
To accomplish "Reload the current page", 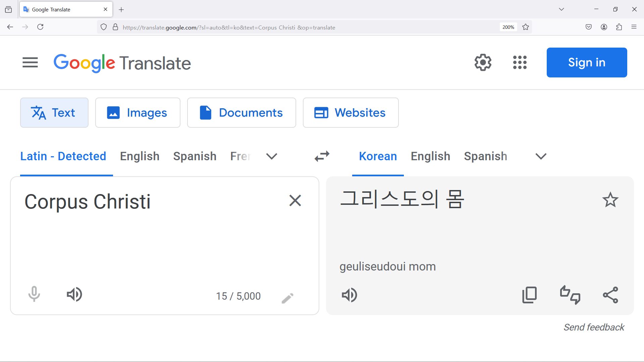I will tap(40, 27).
